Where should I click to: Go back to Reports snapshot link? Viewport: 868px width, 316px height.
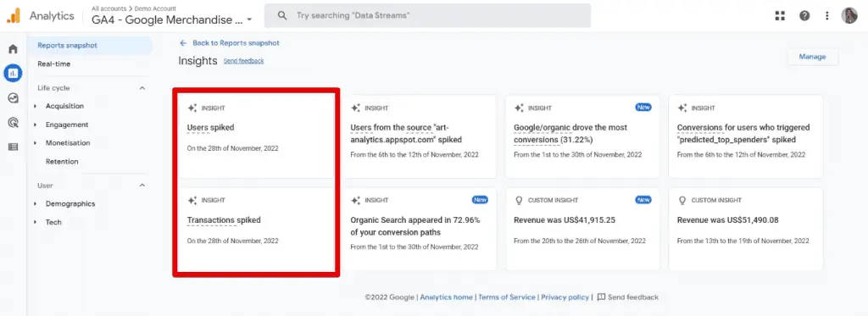coord(236,42)
